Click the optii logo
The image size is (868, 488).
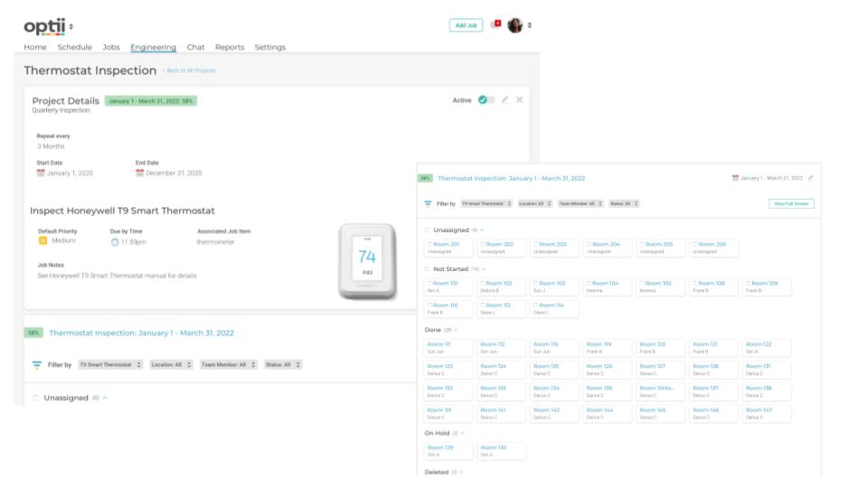point(44,26)
